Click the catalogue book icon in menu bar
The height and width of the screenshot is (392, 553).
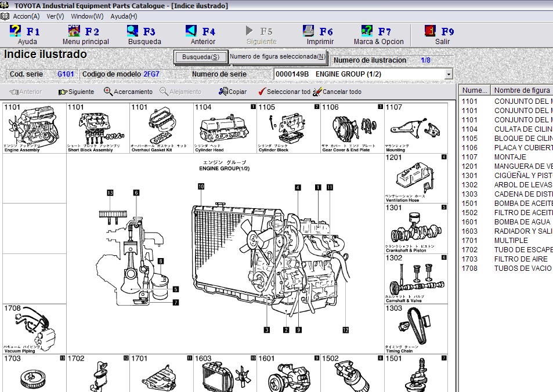[x=5, y=16]
